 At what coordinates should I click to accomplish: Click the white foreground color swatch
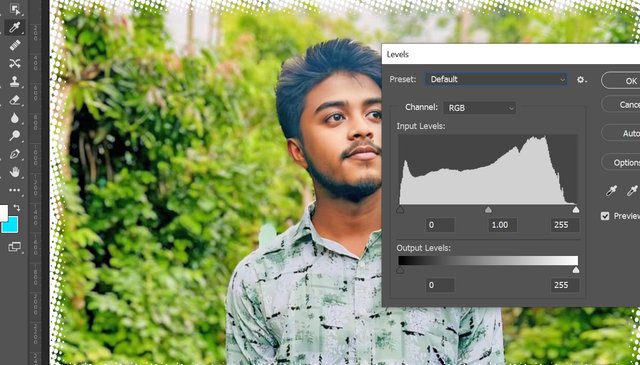[3, 213]
